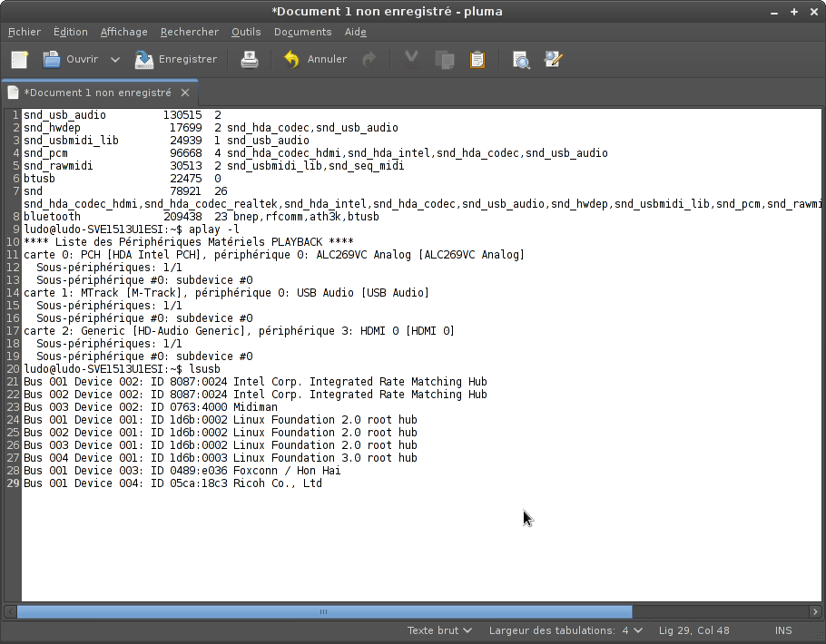
Task: Minimize the pluma window
Action: tap(774, 12)
